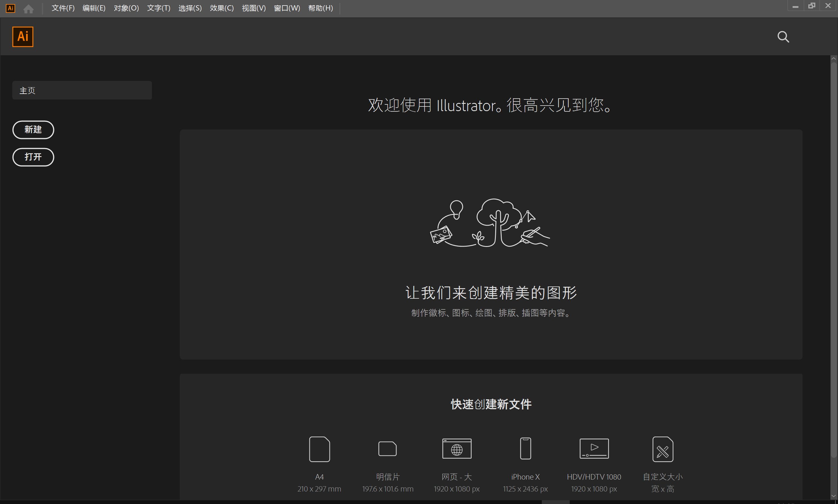This screenshot has width=838, height=504.
Task: Minimize the Illustrator window
Action: click(796, 6)
